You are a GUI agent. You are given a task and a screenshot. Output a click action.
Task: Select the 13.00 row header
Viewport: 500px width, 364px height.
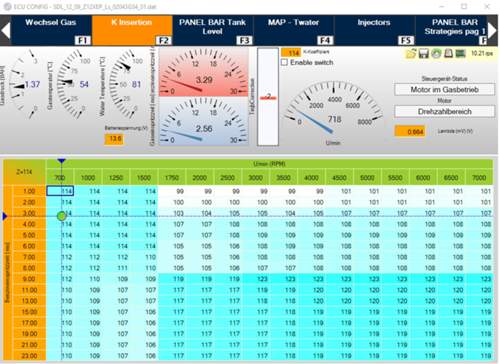point(29,301)
